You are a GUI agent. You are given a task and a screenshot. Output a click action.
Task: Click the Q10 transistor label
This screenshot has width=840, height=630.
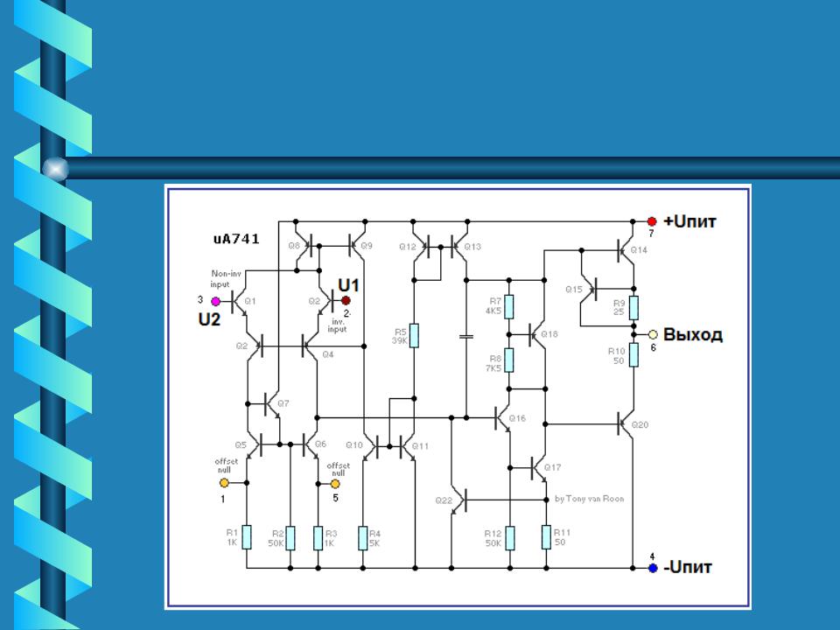(x=354, y=445)
